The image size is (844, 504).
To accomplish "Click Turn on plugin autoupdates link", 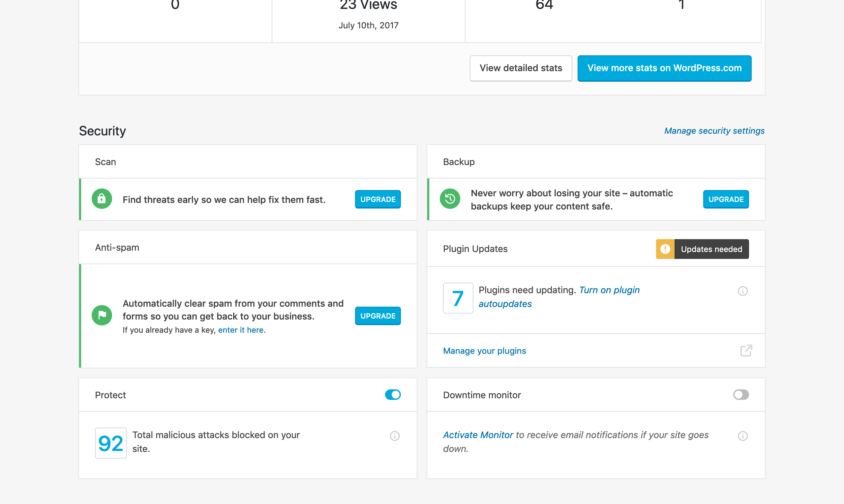I will pyautogui.click(x=609, y=290).
